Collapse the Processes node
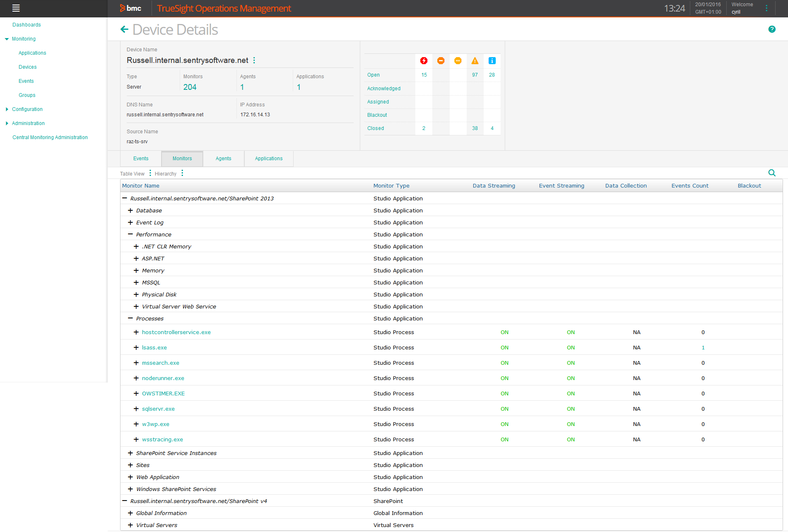Screen dimensions: 788x532 130,318
